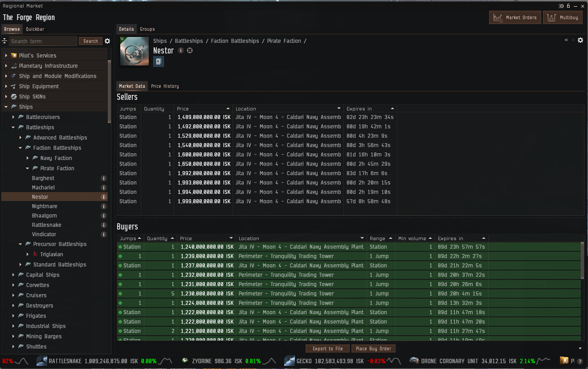Collapse the Faction Battleships group
The height and width of the screenshot is (369, 588).
(x=20, y=148)
